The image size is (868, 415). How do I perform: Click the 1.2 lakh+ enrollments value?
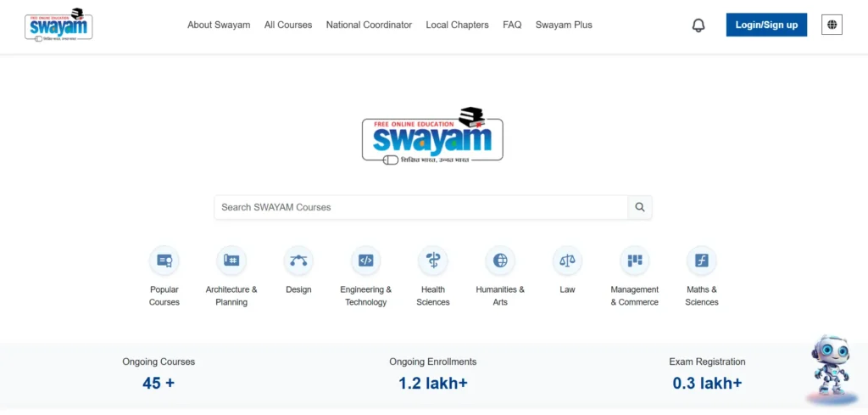(433, 383)
